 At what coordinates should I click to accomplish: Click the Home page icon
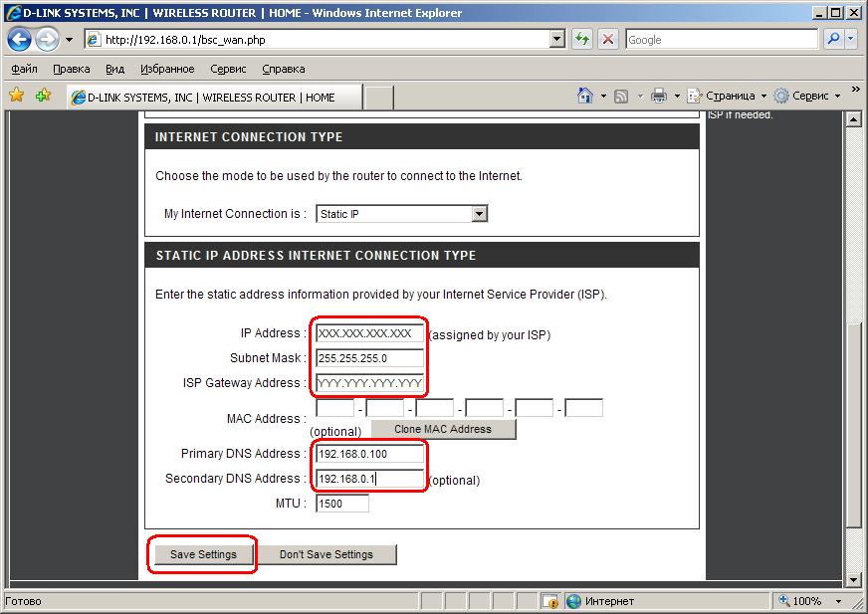point(586,96)
